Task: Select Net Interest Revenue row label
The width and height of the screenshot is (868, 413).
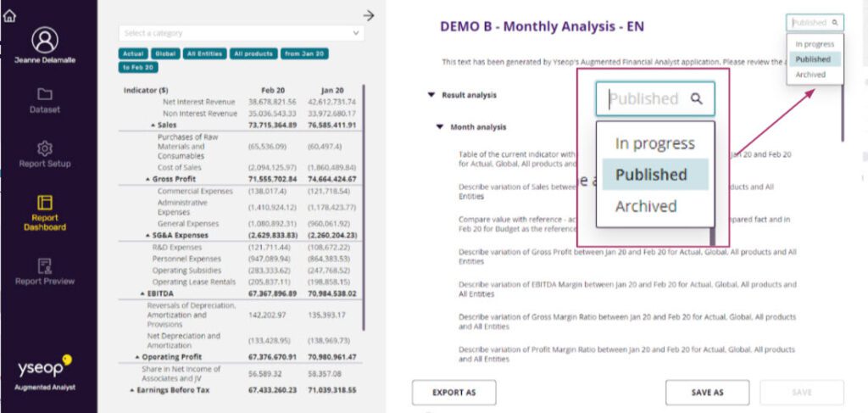Action: 198,103
